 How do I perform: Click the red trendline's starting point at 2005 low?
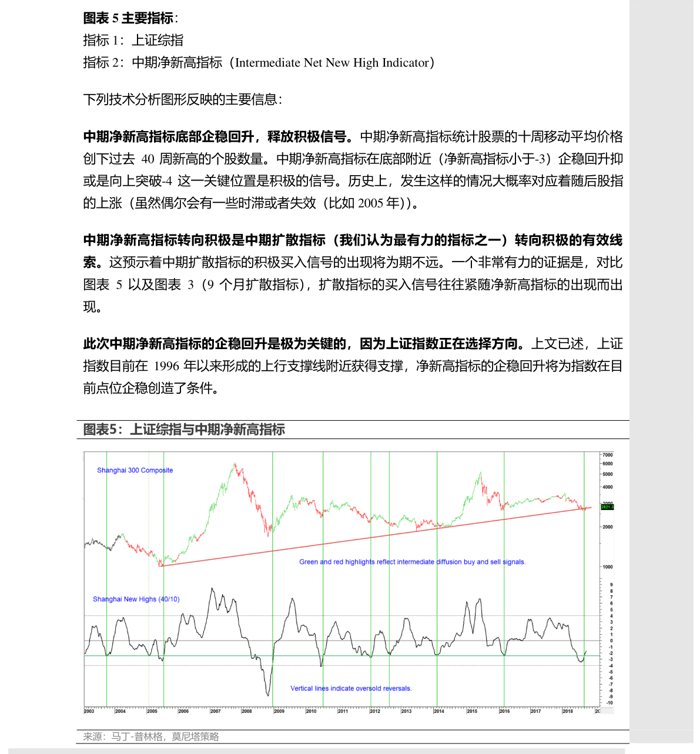160,565
